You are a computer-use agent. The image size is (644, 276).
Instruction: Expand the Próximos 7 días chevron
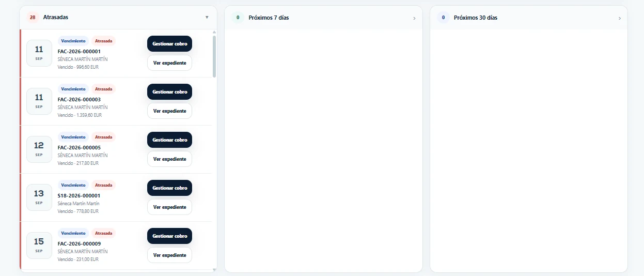(414, 19)
